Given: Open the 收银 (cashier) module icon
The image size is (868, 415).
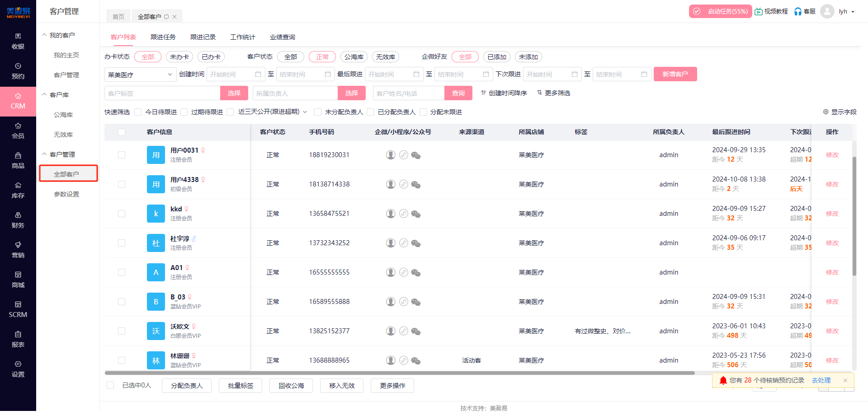Looking at the screenshot, I should tap(18, 41).
